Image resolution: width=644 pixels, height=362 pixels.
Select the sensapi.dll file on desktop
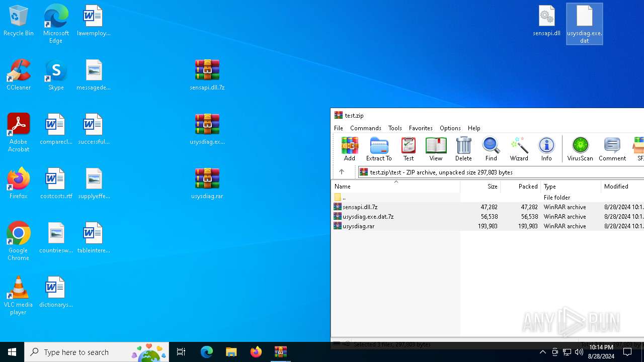(547, 21)
